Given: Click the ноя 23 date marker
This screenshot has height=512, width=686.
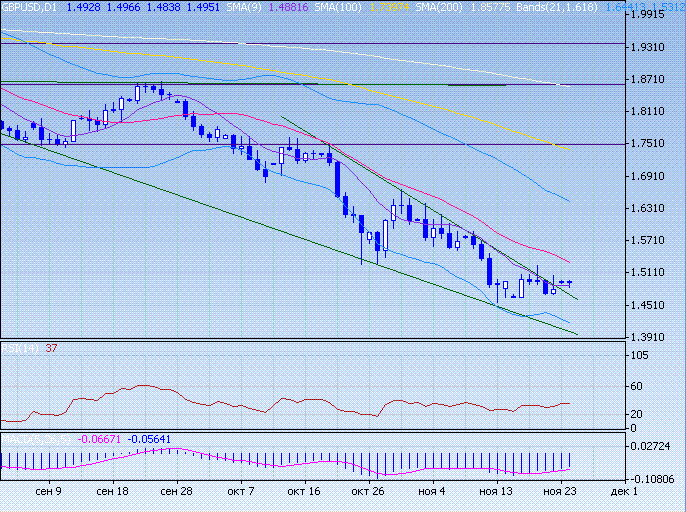Looking at the screenshot, I should pos(559,493).
